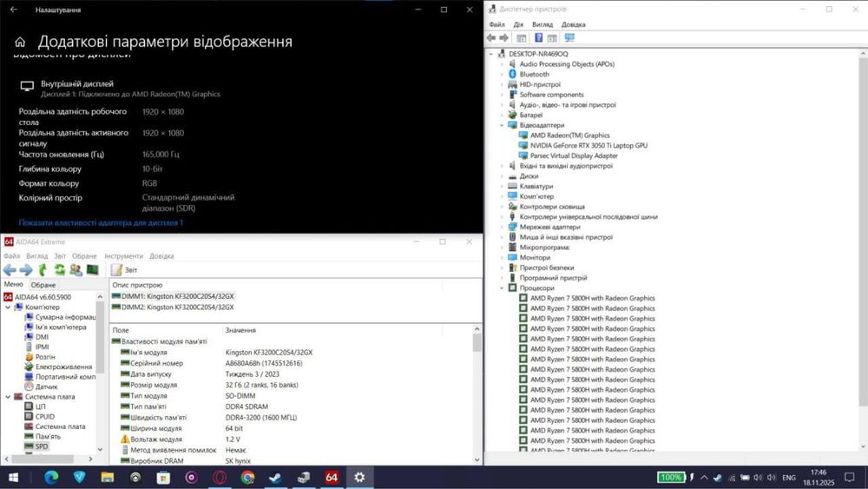
Task: Click the monitor icon in Device Manager toolbar
Action: (x=569, y=37)
